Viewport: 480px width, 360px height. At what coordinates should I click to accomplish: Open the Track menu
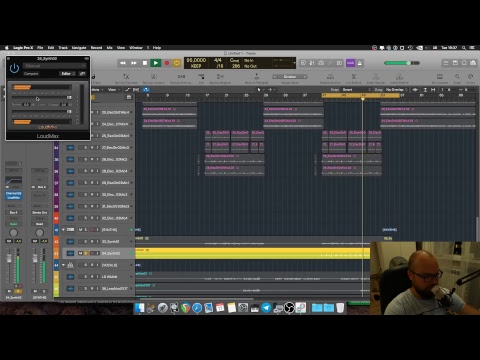pos(63,48)
